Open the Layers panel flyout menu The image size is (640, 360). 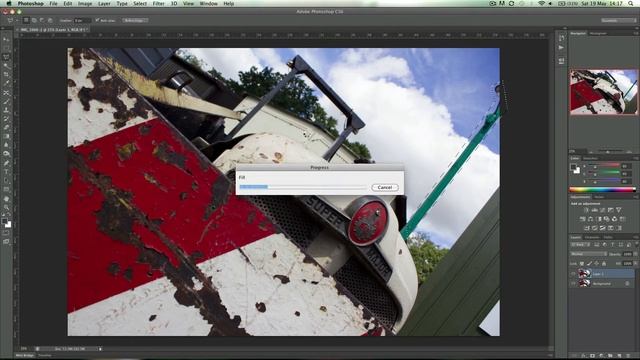pyautogui.click(x=636, y=237)
